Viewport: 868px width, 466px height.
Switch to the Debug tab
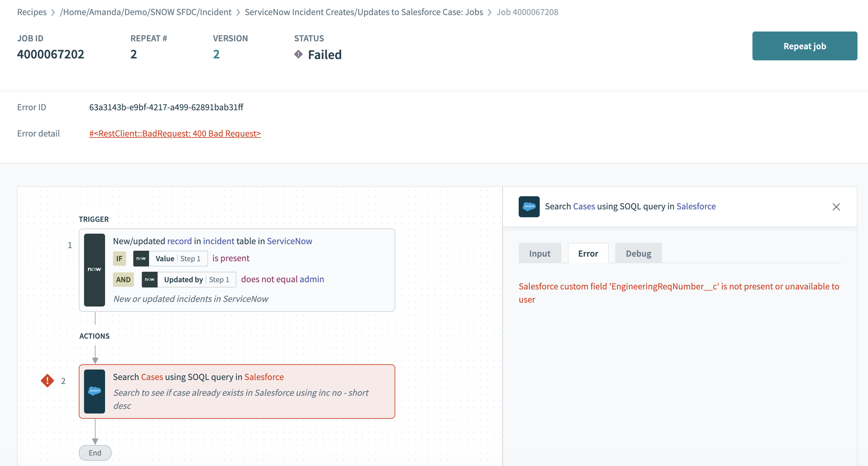[x=638, y=253]
